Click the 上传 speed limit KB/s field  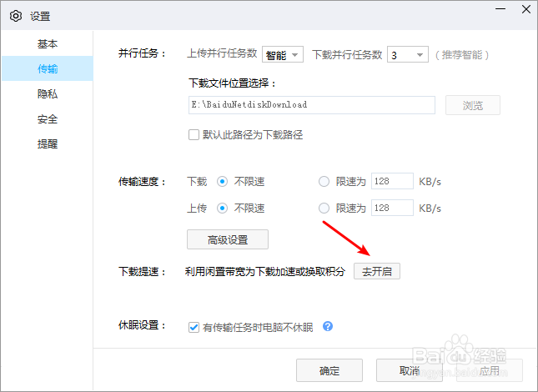392,208
